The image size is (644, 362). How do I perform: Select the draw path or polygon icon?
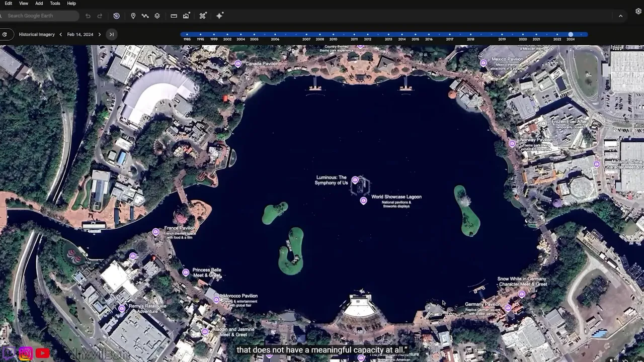145,16
